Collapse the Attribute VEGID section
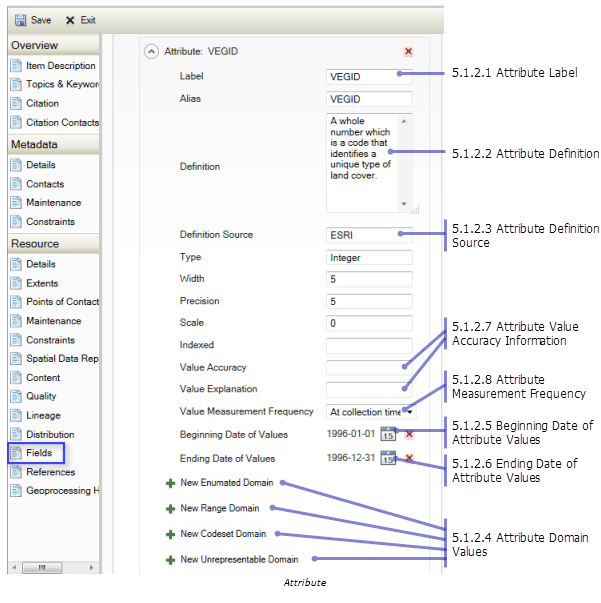The height and width of the screenshot is (603, 601). [151, 51]
